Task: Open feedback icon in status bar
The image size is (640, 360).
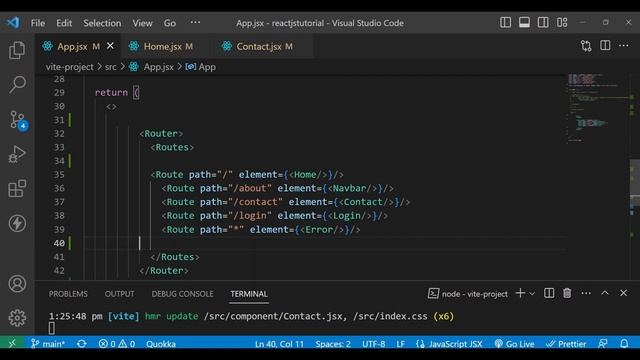Action: [x=603, y=344]
